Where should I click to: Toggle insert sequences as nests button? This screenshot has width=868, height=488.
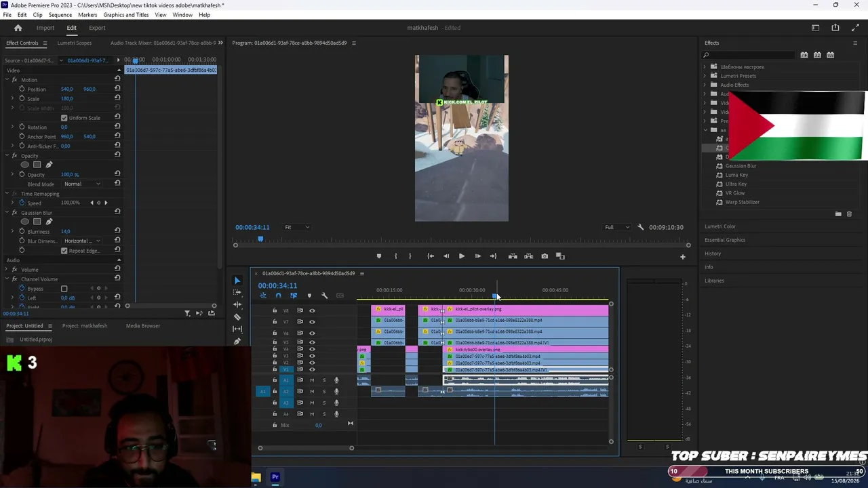[263, 296]
